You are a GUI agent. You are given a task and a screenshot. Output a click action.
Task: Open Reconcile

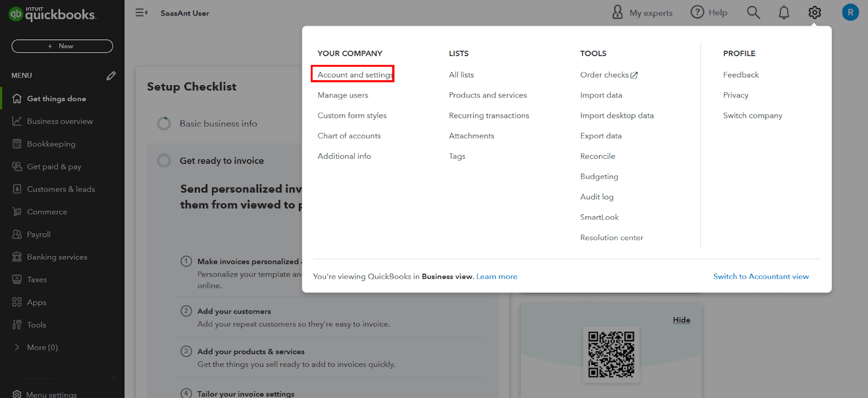click(597, 156)
